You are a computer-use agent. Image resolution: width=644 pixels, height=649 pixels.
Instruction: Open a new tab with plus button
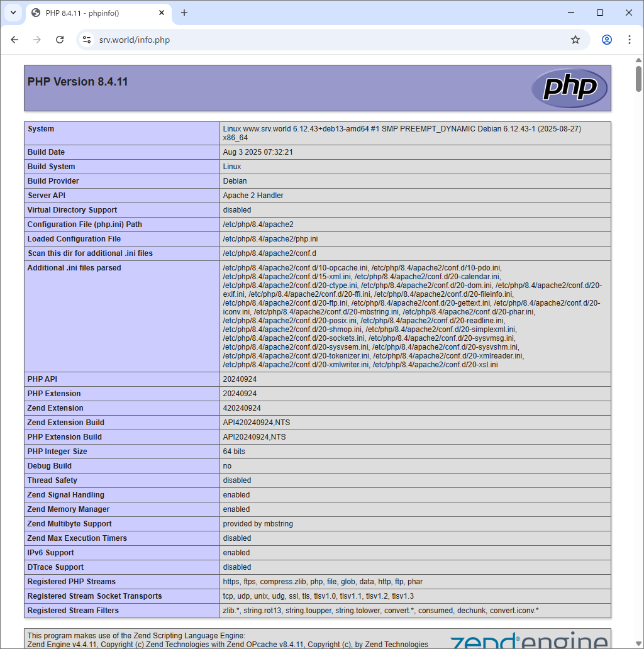[x=184, y=13]
